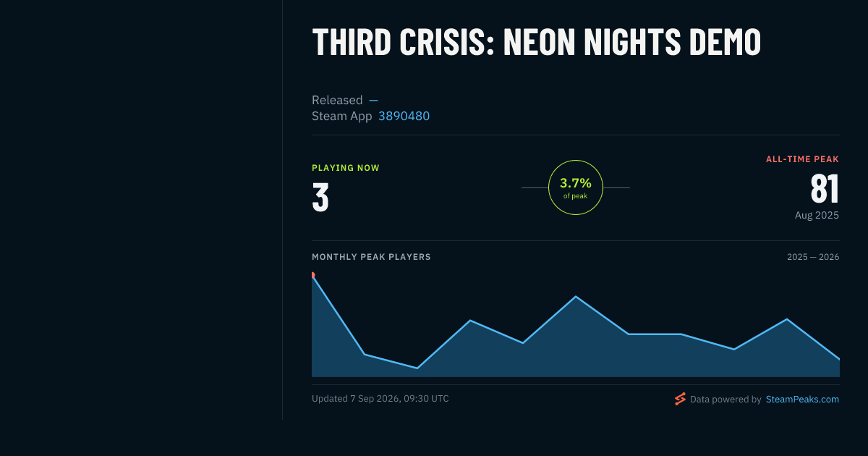Click the all-time peak value 81
Screen dimensions: 868x456
coord(825,189)
